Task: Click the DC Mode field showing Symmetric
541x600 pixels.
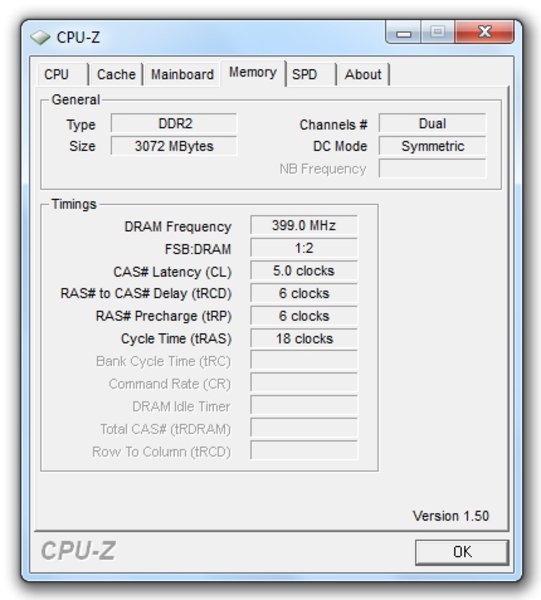Action: [x=432, y=146]
